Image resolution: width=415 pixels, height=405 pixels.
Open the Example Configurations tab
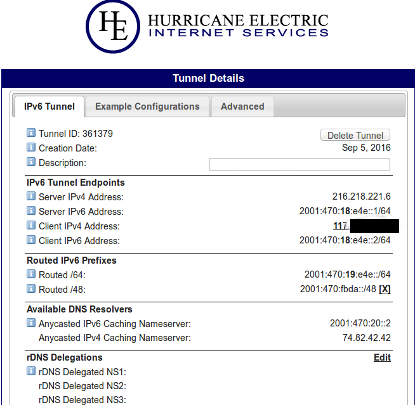click(x=147, y=107)
